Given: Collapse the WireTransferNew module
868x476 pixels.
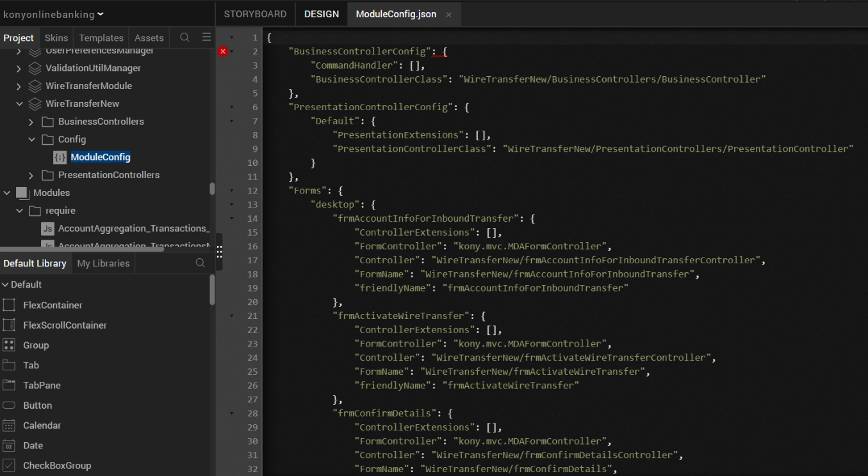Looking at the screenshot, I should [x=19, y=104].
